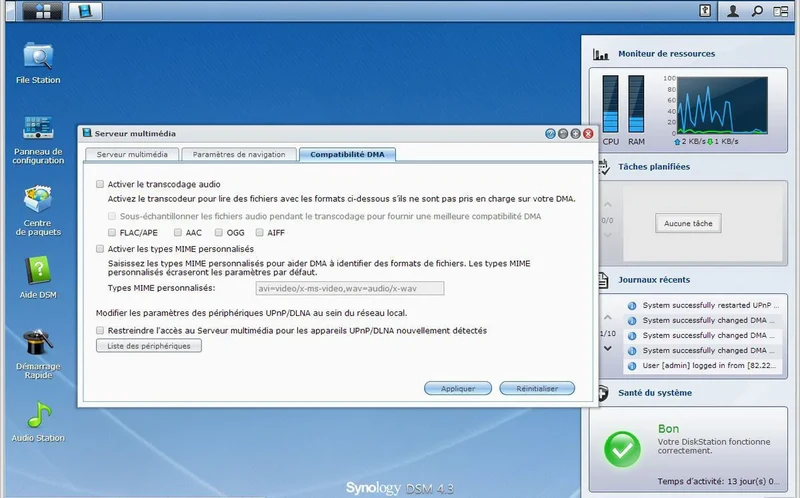Launch Centre de paquets desktop icon
The image size is (800, 498).
click(38, 211)
